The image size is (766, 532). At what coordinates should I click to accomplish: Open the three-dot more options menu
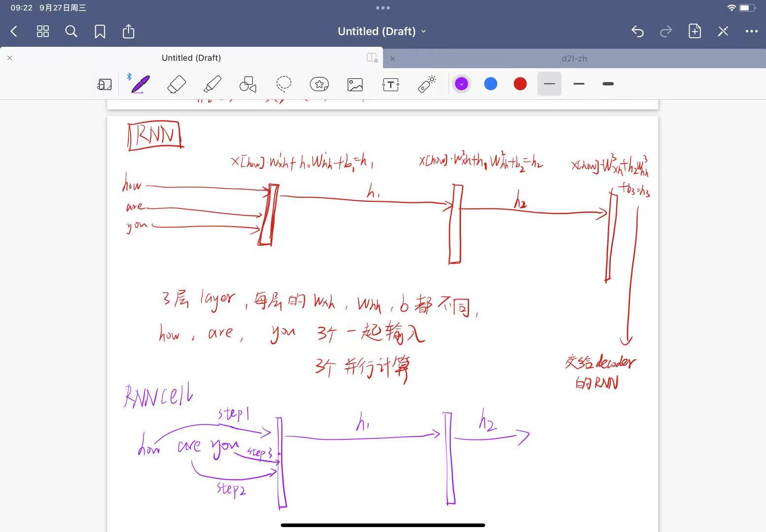[751, 32]
